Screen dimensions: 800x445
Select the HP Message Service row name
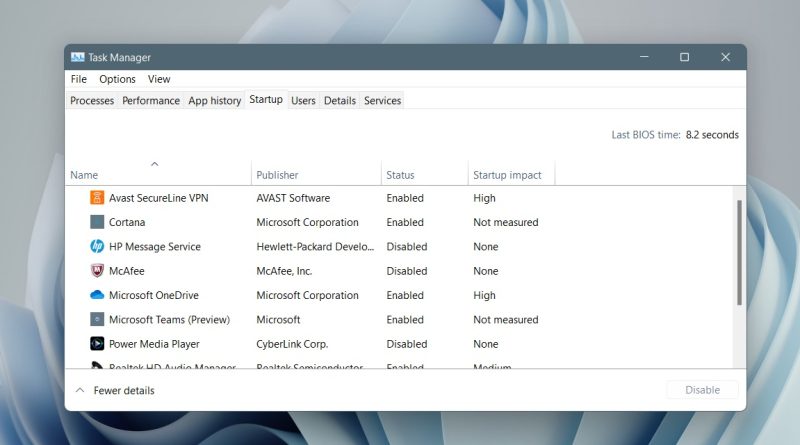[x=155, y=246]
